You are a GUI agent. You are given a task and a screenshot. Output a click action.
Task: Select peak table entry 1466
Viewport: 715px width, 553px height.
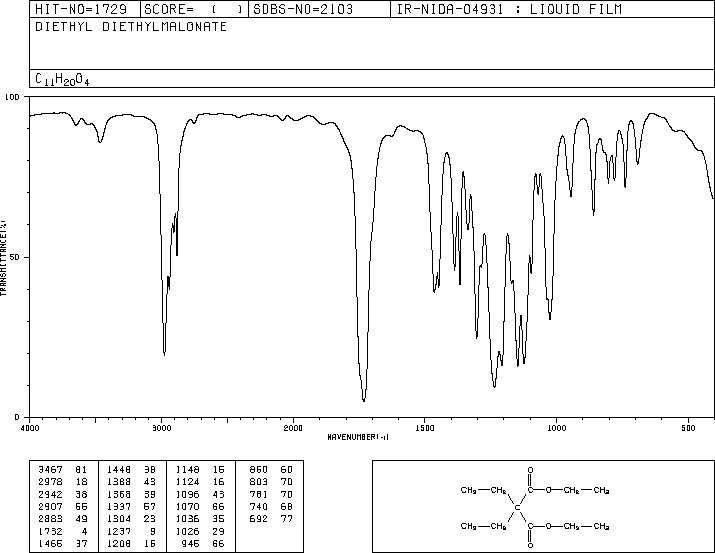tap(50, 543)
